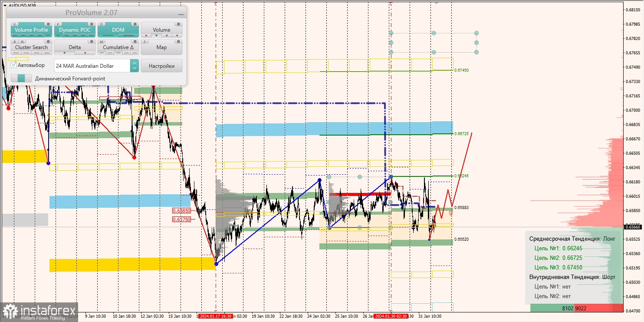Click the B hotkey tag on Cluster Search
Viewport: 644px width, 322px height.
point(15,42)
